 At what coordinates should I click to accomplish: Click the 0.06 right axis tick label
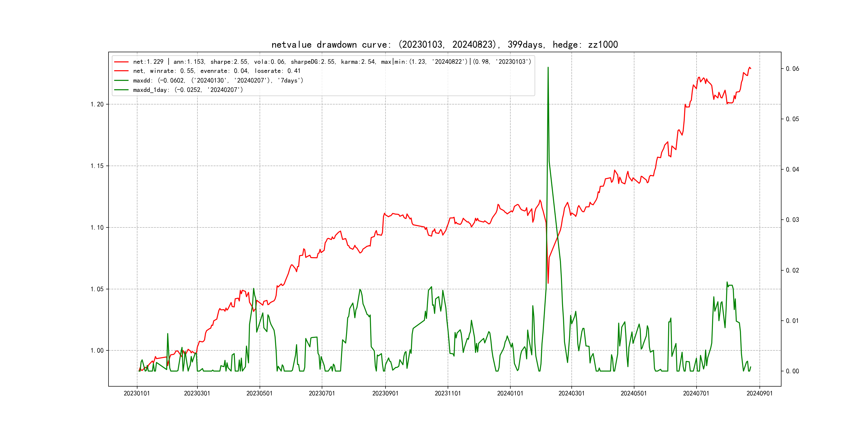point(792,69)
